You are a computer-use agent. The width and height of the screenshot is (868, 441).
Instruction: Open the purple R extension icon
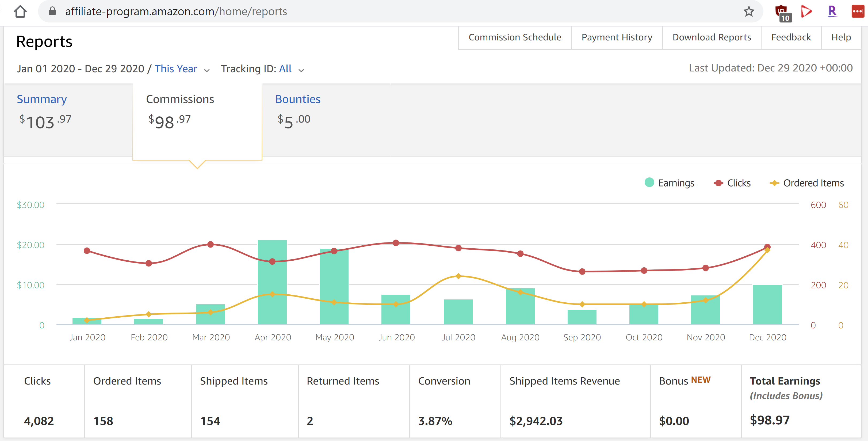[832, 11]
